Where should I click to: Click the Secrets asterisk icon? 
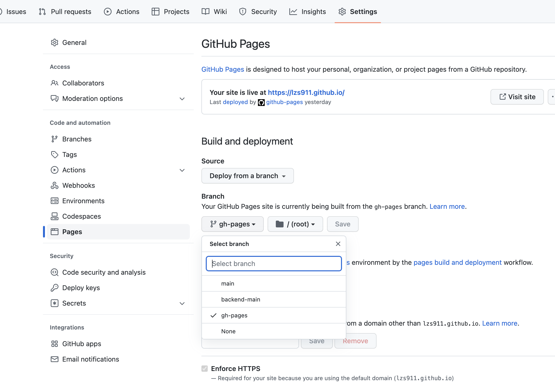(55, 303)
